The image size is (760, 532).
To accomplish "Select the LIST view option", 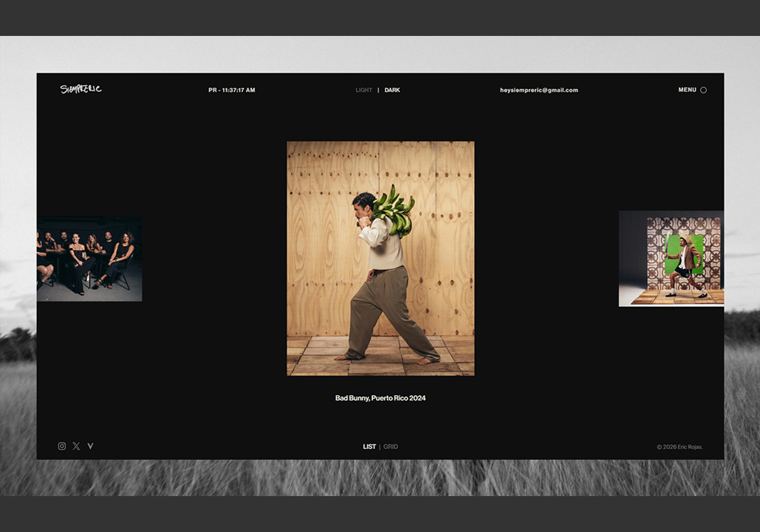I will click(370, 446).
